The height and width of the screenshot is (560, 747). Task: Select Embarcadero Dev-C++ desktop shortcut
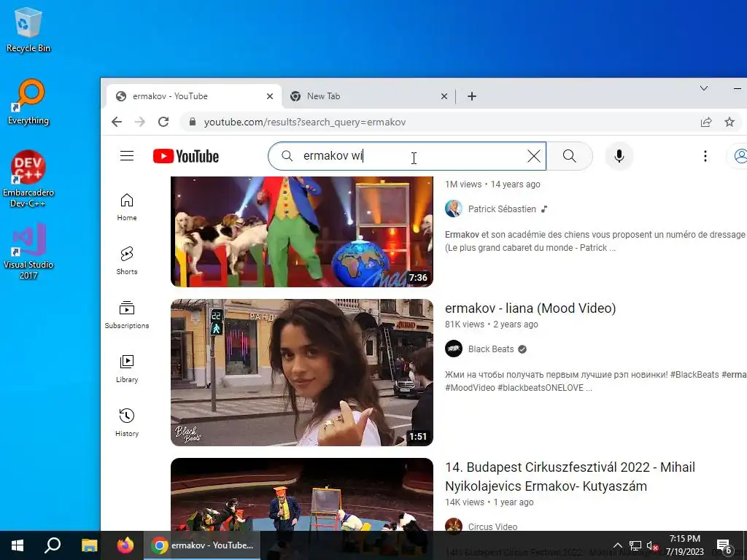coord(28,179)
